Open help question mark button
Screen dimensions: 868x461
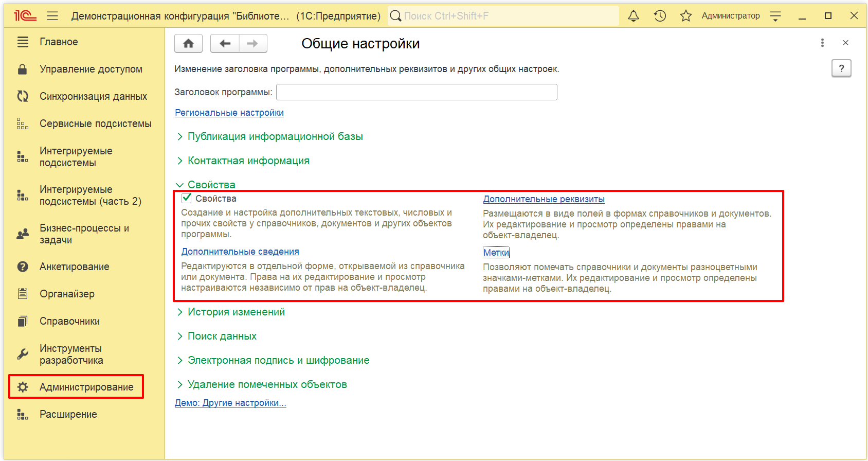(x=841, y=68)
